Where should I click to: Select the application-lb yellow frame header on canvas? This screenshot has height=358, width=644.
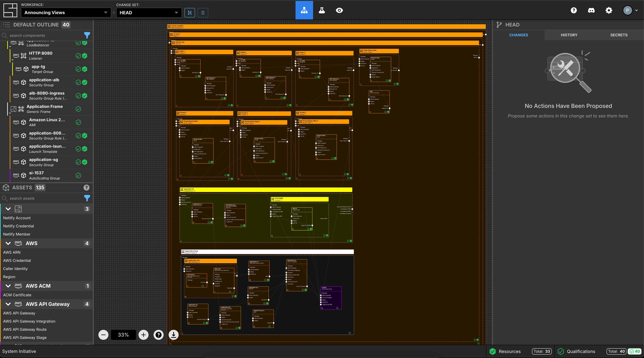coord(266,190)
